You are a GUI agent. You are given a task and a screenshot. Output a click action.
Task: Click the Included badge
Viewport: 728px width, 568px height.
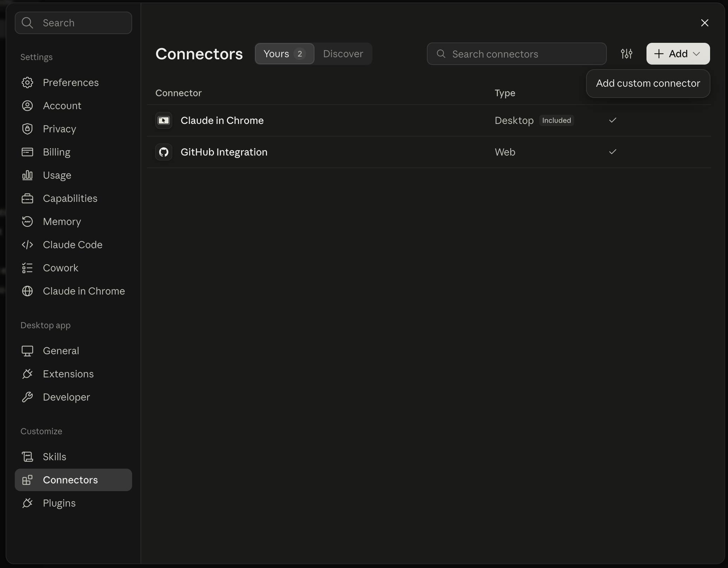[557, 120]
